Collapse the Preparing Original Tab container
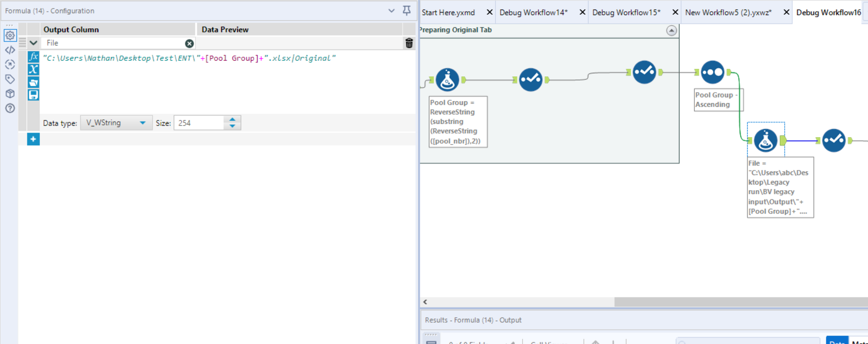Viewport: 868px width, 344px height. (x=671, y=30)
